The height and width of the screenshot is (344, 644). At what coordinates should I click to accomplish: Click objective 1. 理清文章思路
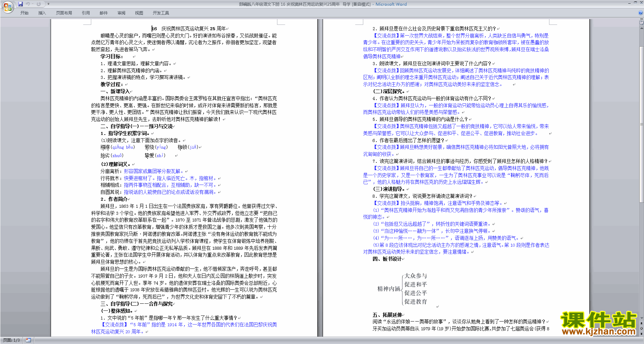coord(136,63)
